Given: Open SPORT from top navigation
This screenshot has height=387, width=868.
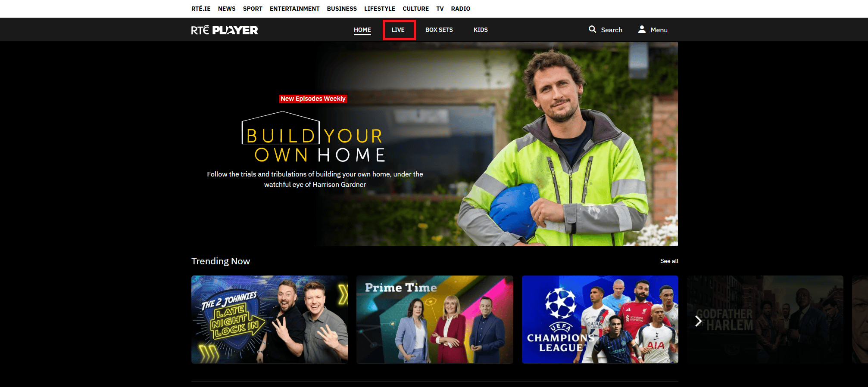Looking at the screenshot, I should tap(253, 9).
